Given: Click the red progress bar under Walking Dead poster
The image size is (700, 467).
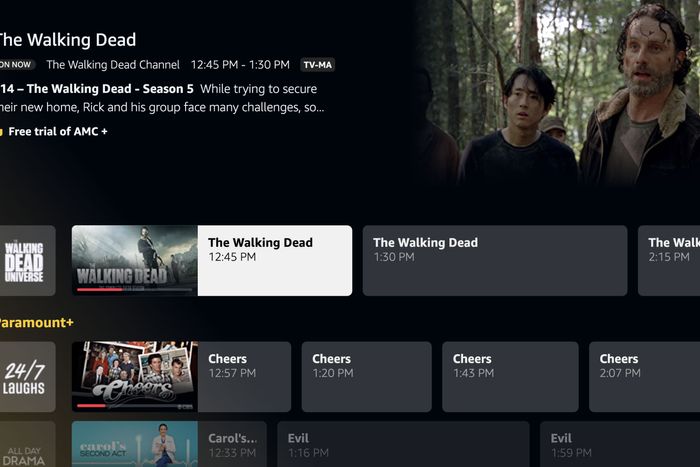Looking at the screenshot, I should (x=100, y=289).
